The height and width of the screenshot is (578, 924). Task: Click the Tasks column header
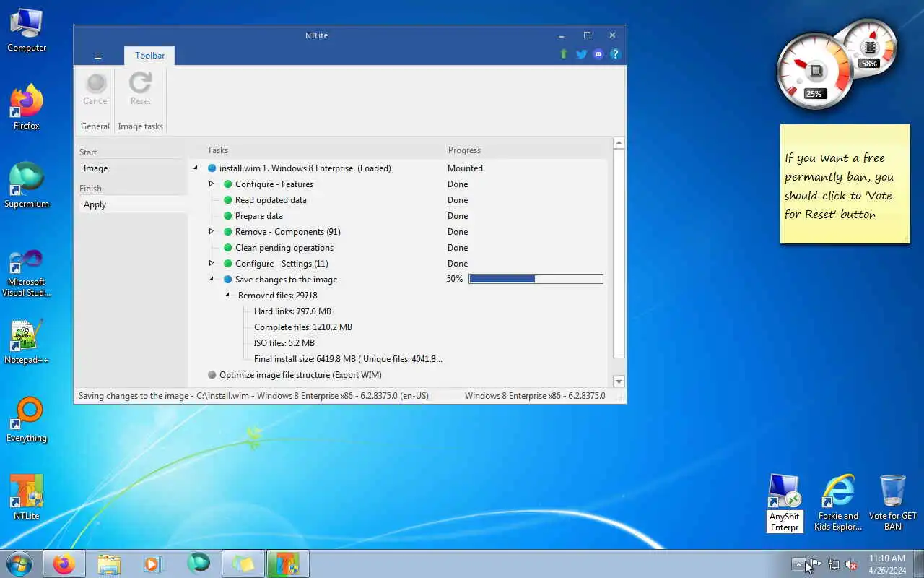217,150
